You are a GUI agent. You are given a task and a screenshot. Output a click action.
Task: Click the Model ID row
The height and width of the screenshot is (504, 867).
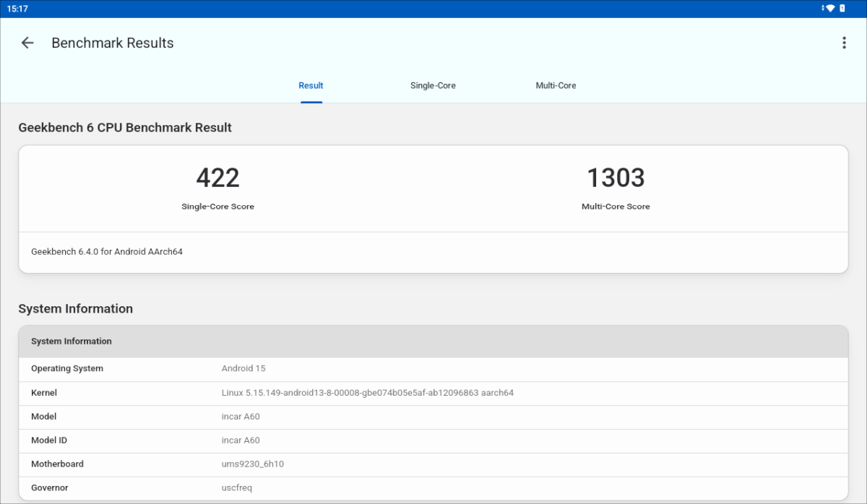click(433, 440)
